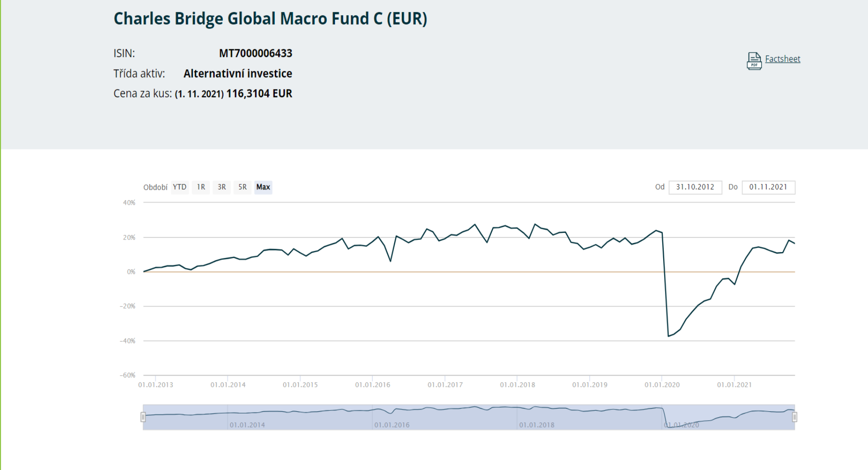Viewport: 868px width, 470px height.
Task: Set chart range to 3R
Action: pyautogui.click(x=222, y=187)
